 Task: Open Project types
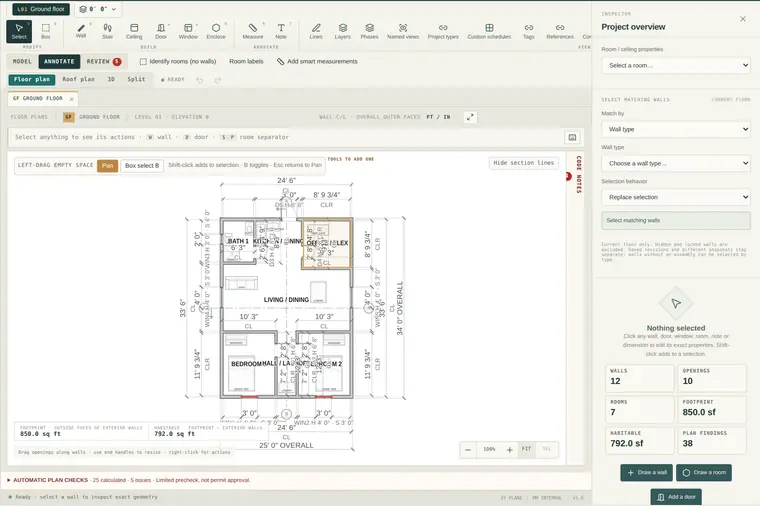(x=443, y=31)
